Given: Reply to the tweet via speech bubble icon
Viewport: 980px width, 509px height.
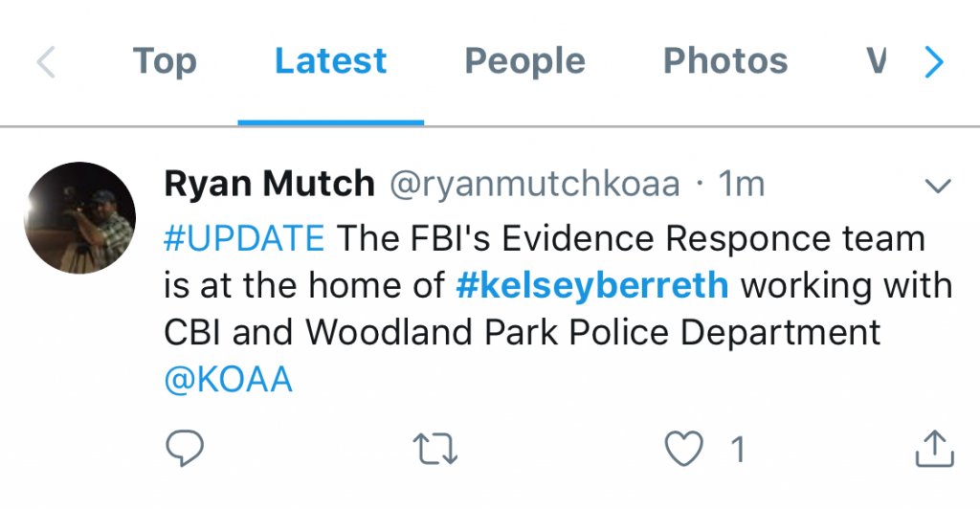Looking at the screenshot, I should [185, 448].
